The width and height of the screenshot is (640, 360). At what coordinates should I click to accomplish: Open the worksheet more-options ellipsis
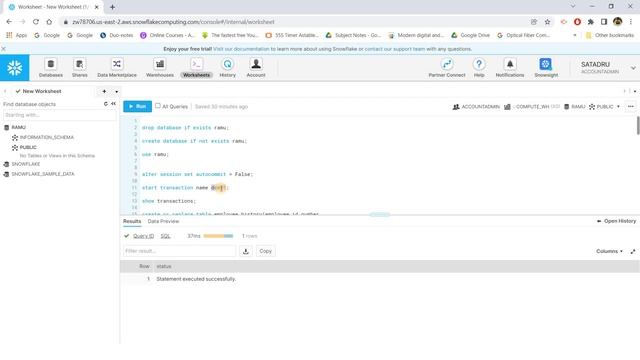(x=631, y=107)
